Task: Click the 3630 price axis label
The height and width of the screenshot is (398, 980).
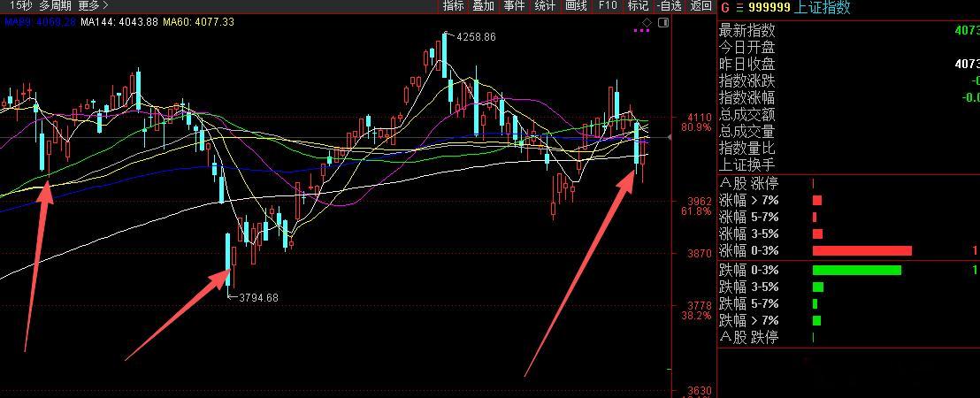Action: 700,391
